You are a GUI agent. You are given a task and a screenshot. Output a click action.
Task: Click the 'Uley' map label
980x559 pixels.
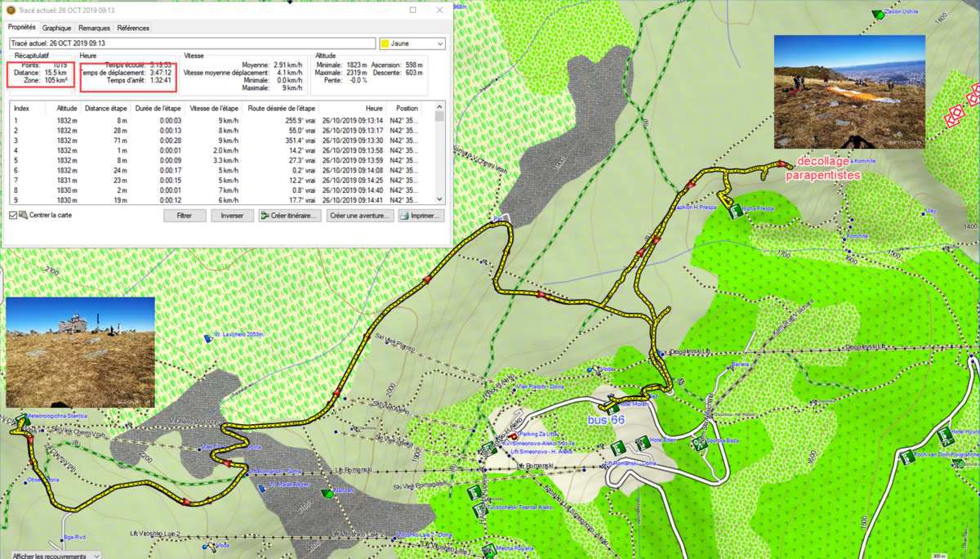point(931,211)
